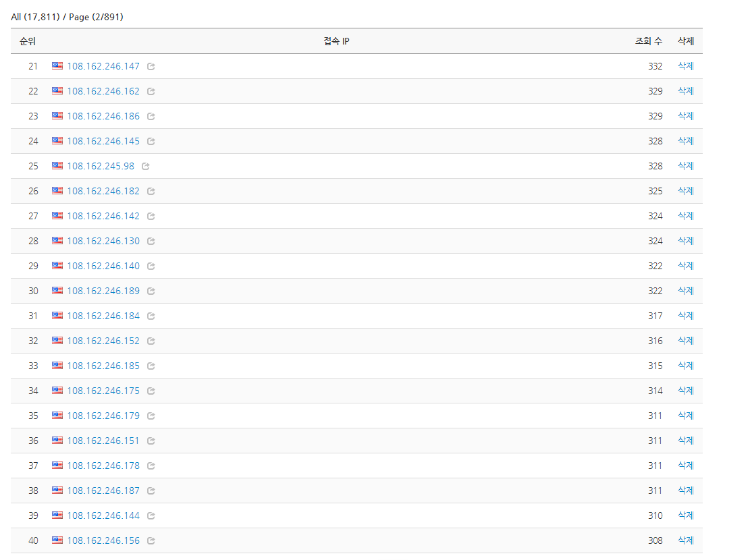This screenshot has height=560, width=750.
Task: Click the external link icon for 108.162.246.175
Action: [x=151, y=391]
